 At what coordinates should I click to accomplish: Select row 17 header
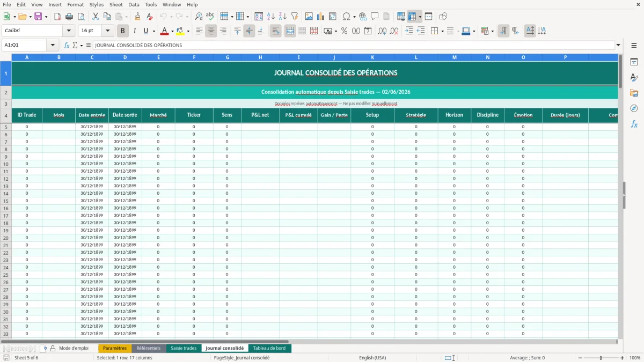coord(6,216)
